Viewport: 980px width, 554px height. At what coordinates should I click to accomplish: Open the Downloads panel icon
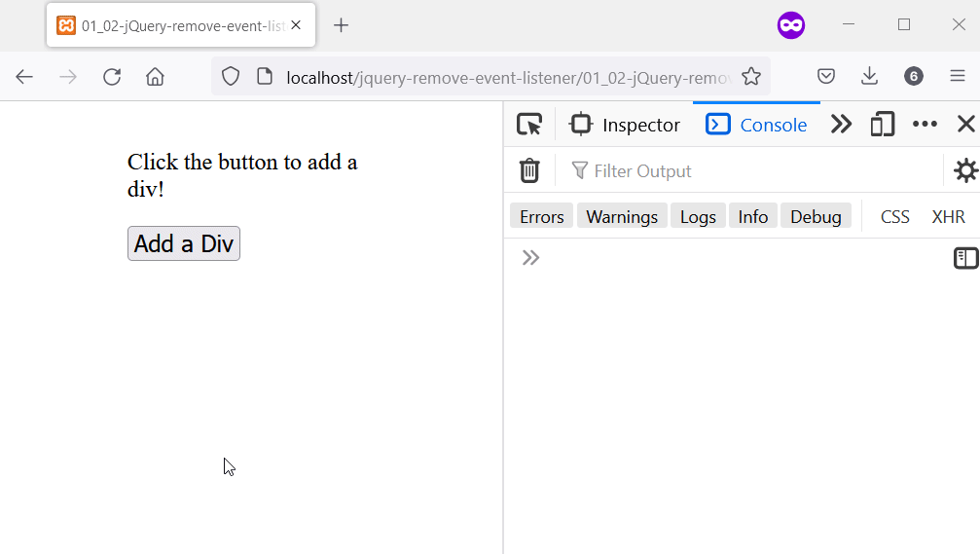coord(869,77)
